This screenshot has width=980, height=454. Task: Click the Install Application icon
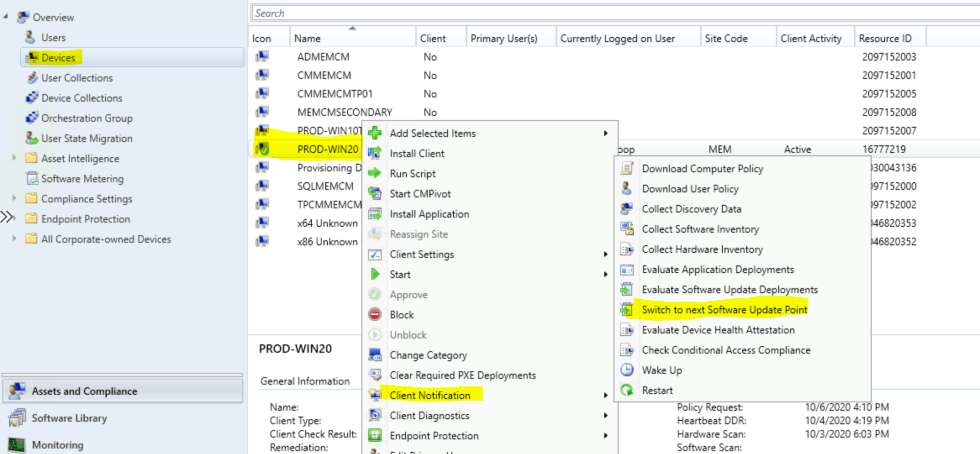pyautogui.click(x=375, y=214)
